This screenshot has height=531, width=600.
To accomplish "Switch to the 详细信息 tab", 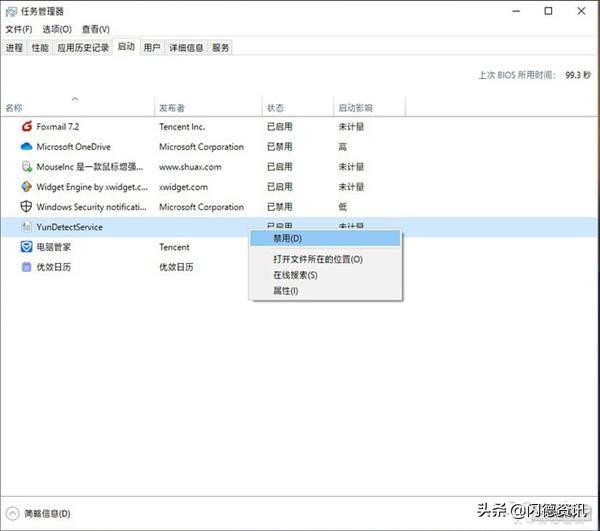I will [x=186, y=47].
